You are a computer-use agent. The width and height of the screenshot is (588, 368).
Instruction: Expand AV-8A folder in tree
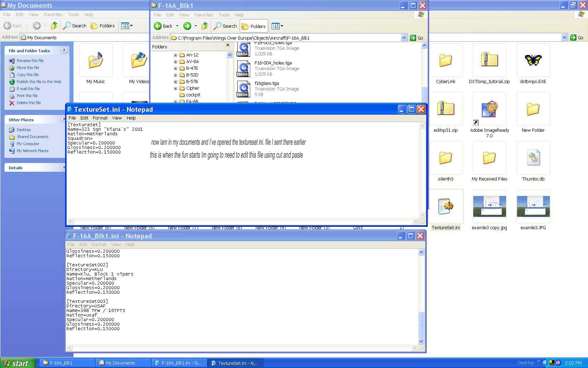pos(175,62)
